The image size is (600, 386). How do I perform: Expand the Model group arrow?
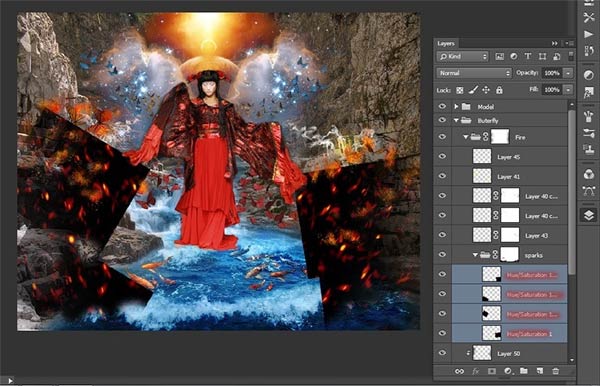(456, 106)
